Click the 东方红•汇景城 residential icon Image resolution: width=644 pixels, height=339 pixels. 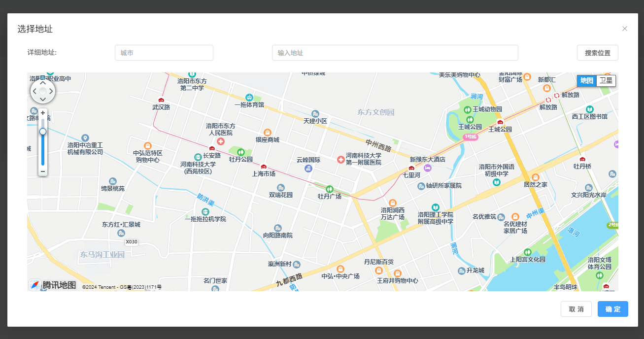click(x=121, y=233)
